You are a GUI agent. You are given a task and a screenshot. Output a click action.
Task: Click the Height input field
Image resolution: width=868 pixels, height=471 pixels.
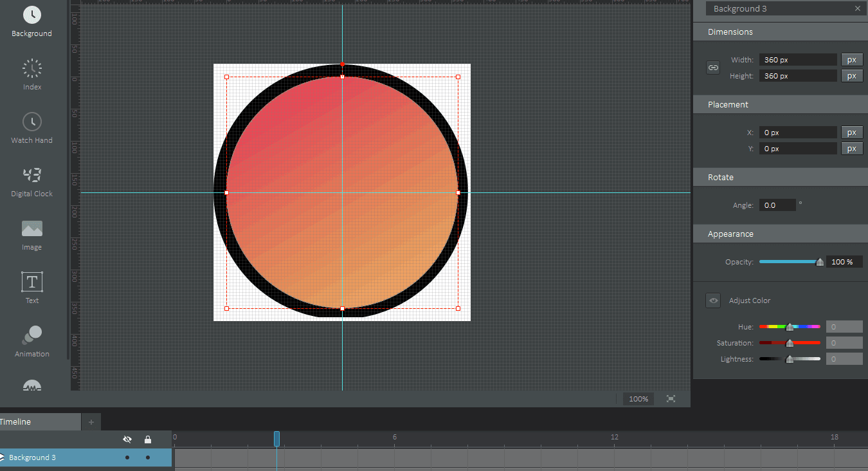click(x=798, y=76)
